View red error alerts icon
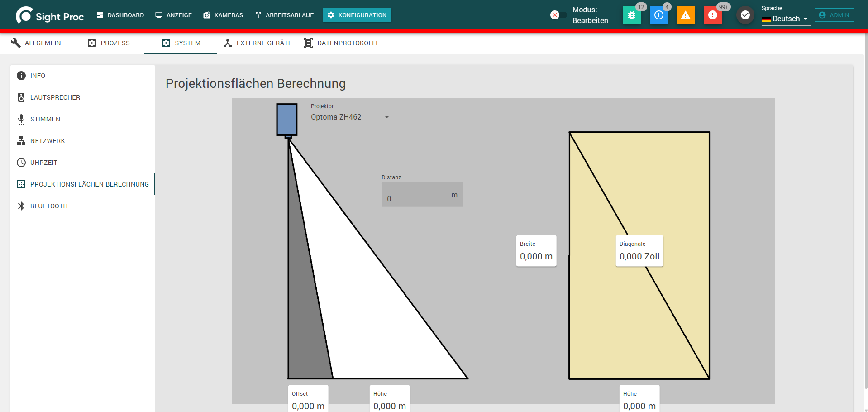The image size is (868, 412). coord(713,15)
